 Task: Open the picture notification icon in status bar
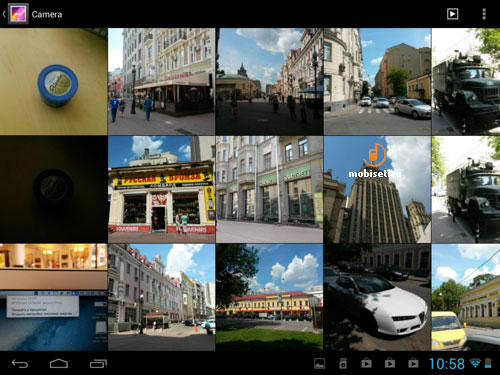click(x=320, y=363)
